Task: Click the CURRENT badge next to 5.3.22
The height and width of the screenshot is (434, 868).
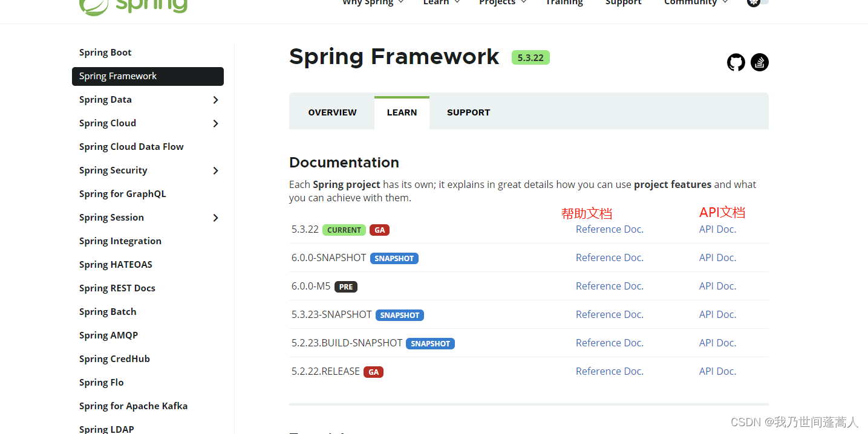Action: click(344, 230)
